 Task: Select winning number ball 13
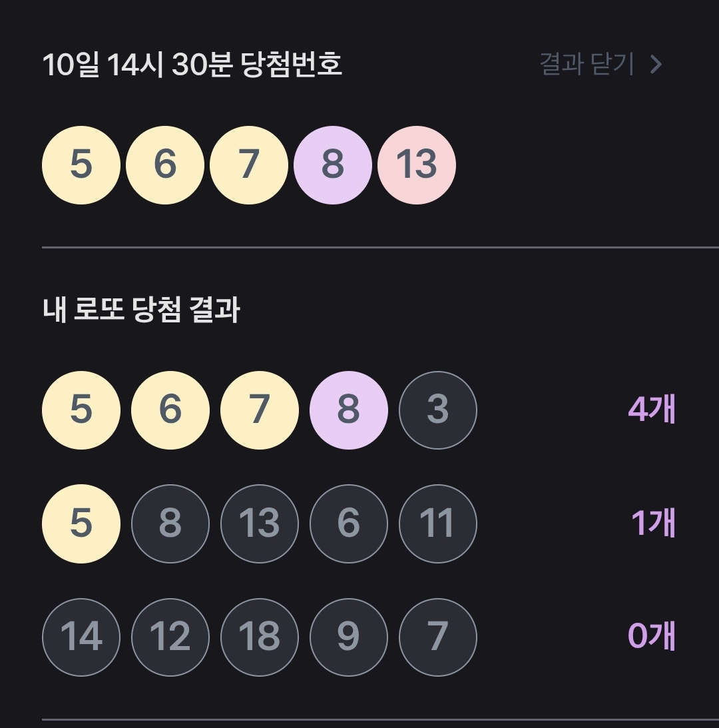tap(416, 165)
